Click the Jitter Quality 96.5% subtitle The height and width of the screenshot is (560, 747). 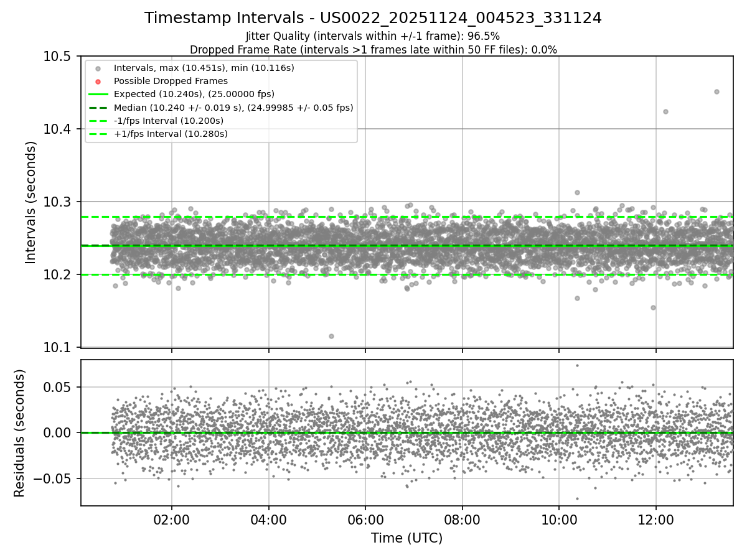373,36
